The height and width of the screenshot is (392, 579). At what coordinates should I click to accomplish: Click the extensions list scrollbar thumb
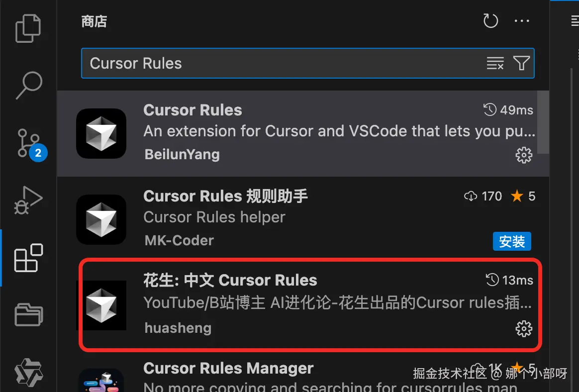(x=543, y=122)
